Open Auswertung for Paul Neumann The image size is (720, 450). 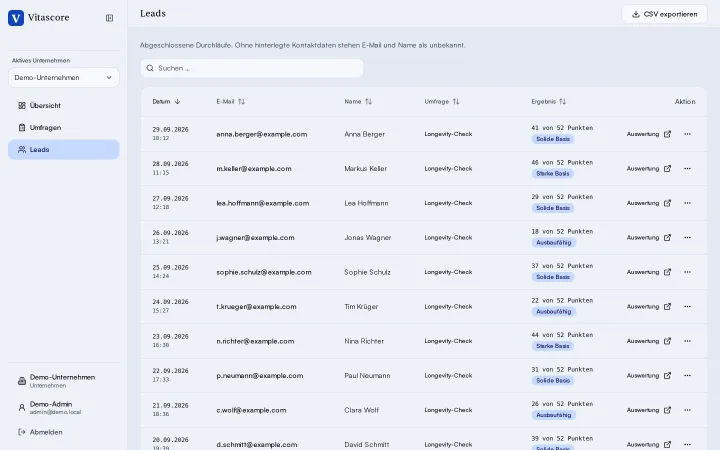click(x=649, y=376)
